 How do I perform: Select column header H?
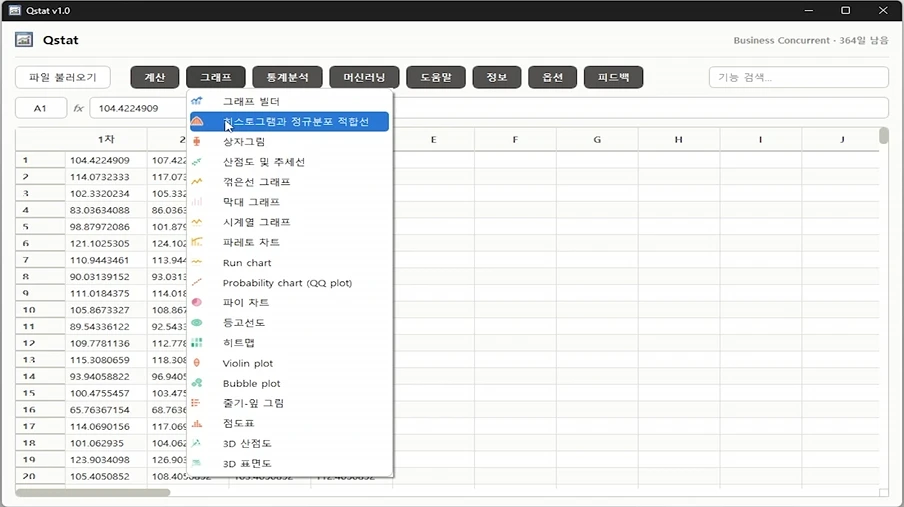(679, 140)
